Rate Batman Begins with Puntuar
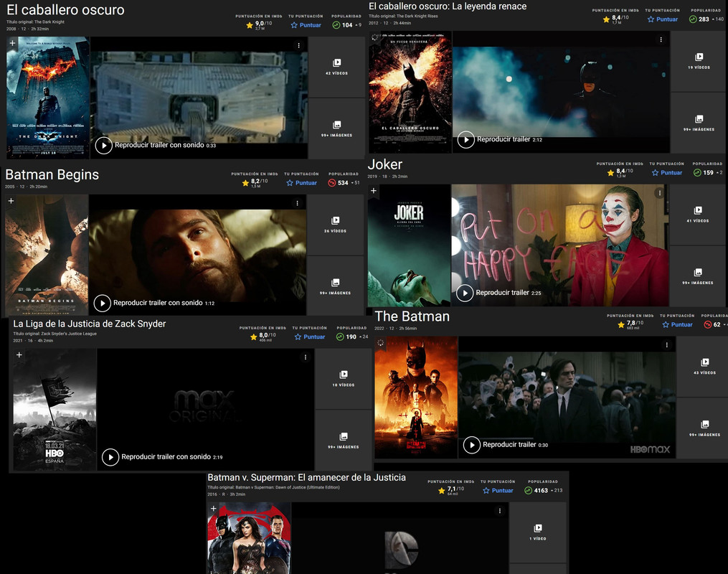This screenshot has width=728, height=574. [302, 183]
